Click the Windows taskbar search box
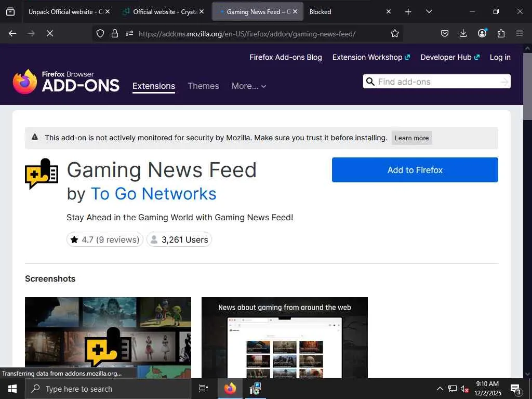Viewport: 532px width, 399px height. (108, 389)
